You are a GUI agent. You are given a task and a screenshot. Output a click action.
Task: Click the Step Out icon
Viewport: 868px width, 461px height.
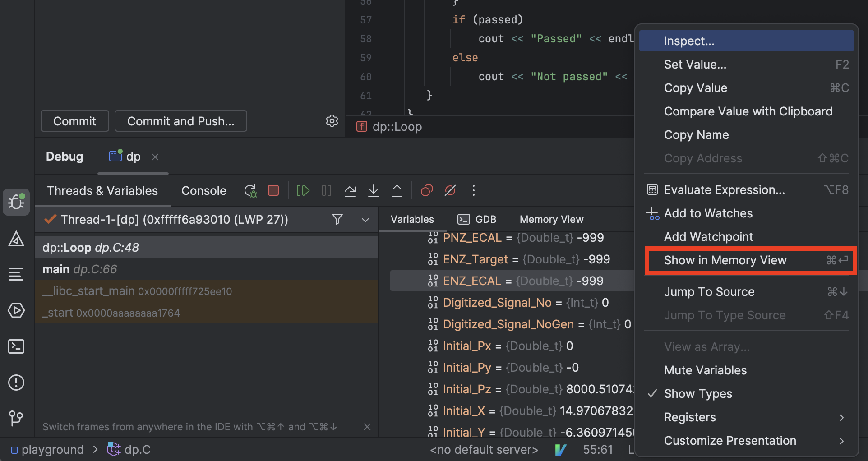(397, 191)
